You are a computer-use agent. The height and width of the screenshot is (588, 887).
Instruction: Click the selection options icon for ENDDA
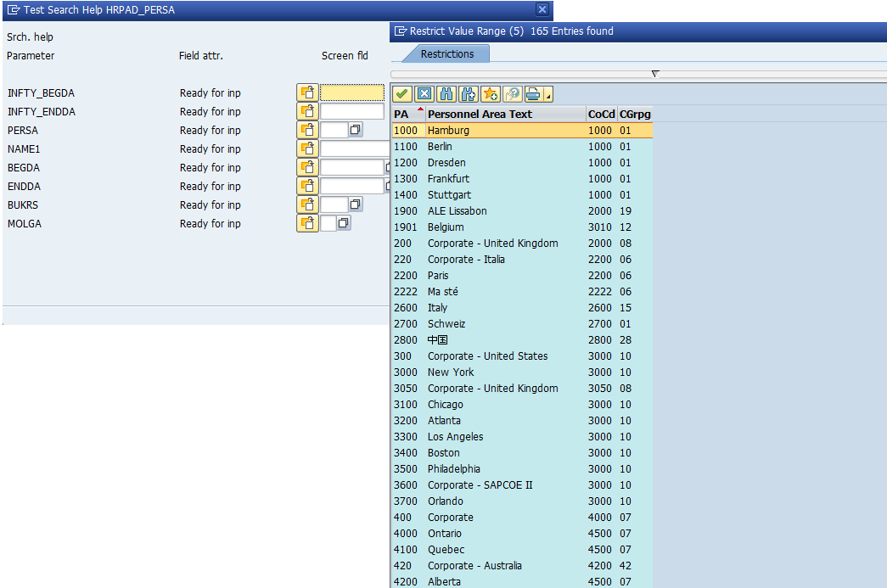click(308, 186)
